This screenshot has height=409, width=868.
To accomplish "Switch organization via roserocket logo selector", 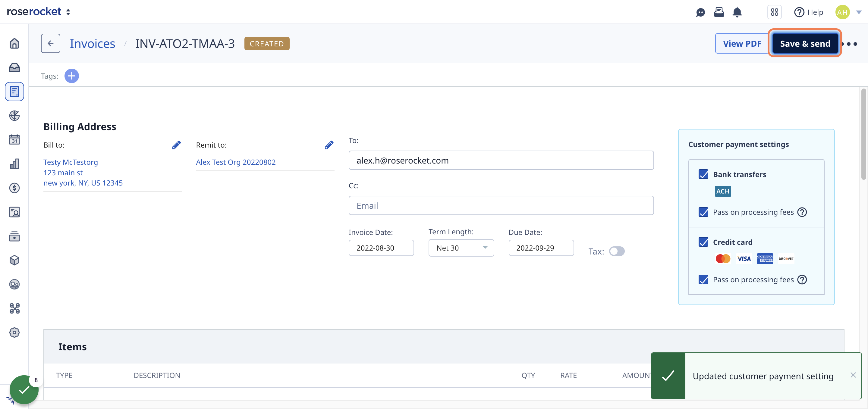I will (x=38, y=12).
